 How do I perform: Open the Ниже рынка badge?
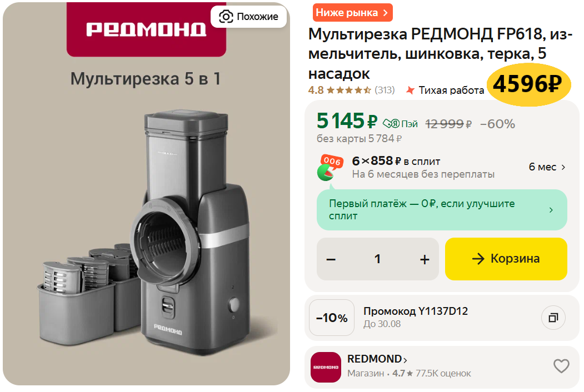pyautogui.click(x=352, y=13)
